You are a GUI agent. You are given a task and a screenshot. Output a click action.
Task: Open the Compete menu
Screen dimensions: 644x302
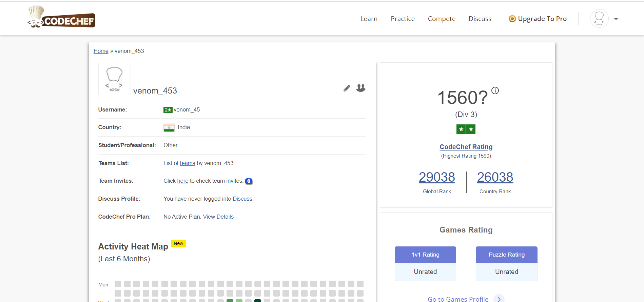tap(442, 19)
